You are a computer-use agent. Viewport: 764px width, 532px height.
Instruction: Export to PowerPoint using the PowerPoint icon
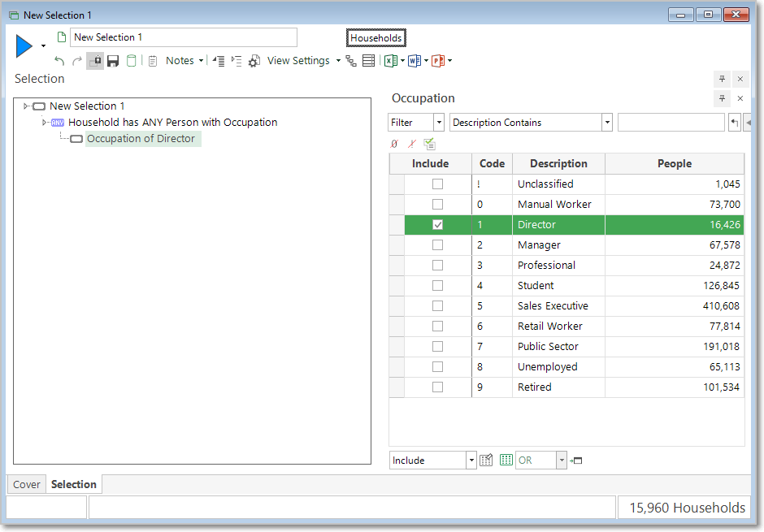pyautogui.click(x=438, y=61)
